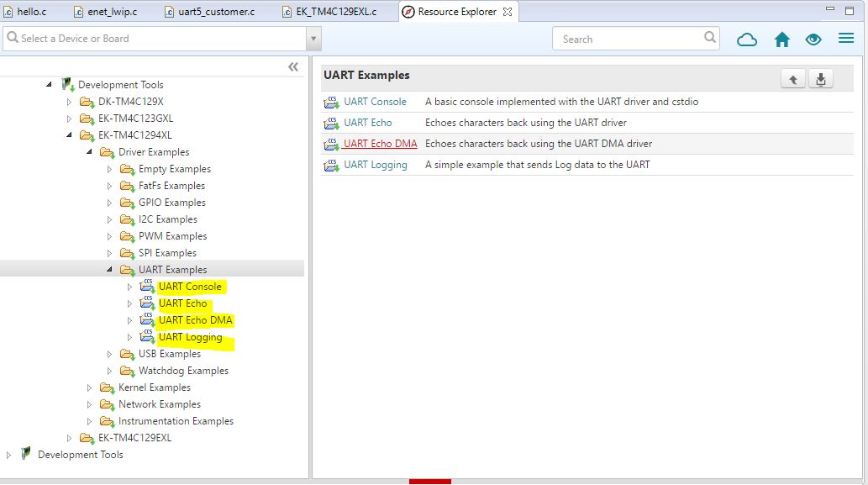Expand the UART Echo DMA tree node
868x485 pixels.
point(129,320)
